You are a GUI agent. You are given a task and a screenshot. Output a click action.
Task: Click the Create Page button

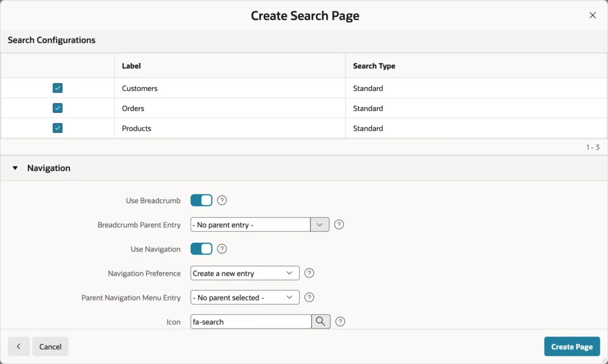[x=572, y=347]
